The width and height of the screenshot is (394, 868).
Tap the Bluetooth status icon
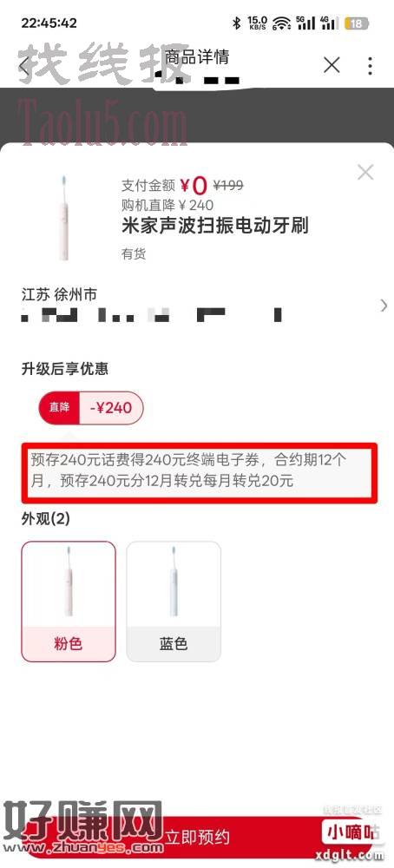pos(237,23)
